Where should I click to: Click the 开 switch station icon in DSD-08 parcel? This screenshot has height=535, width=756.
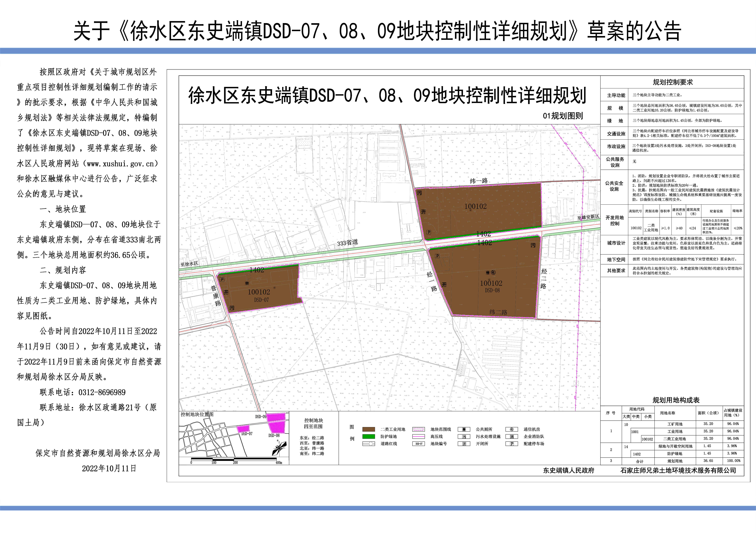point(444,285)
